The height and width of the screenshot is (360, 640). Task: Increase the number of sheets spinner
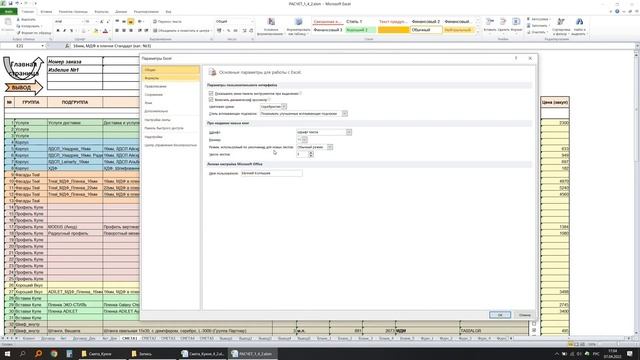[x=311, y=153]
